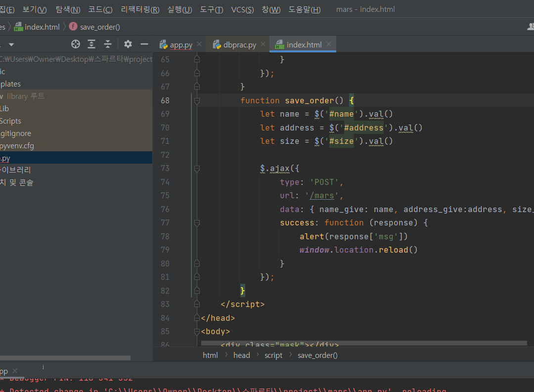Click the '#address' selector on line 70

[x=364, y=128]
